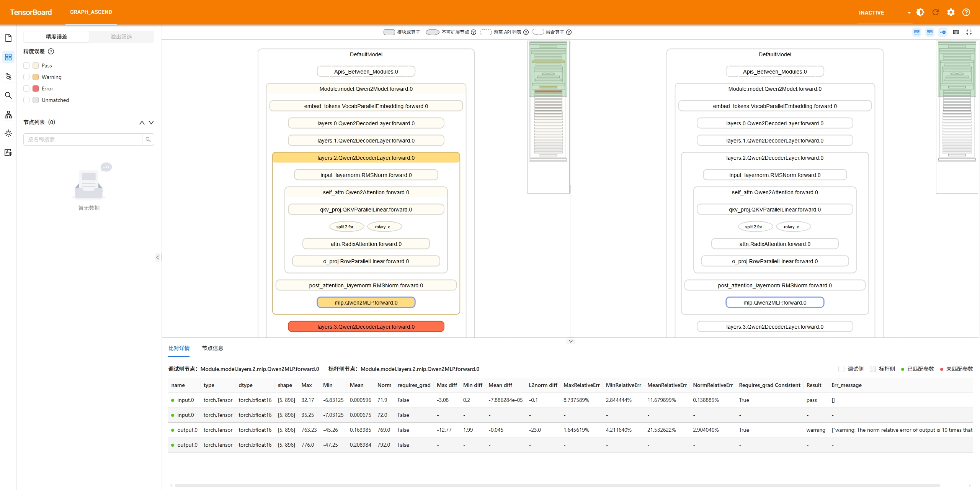Enable the Pass checkbox
The image size is (980, 490).
point(26,66)
